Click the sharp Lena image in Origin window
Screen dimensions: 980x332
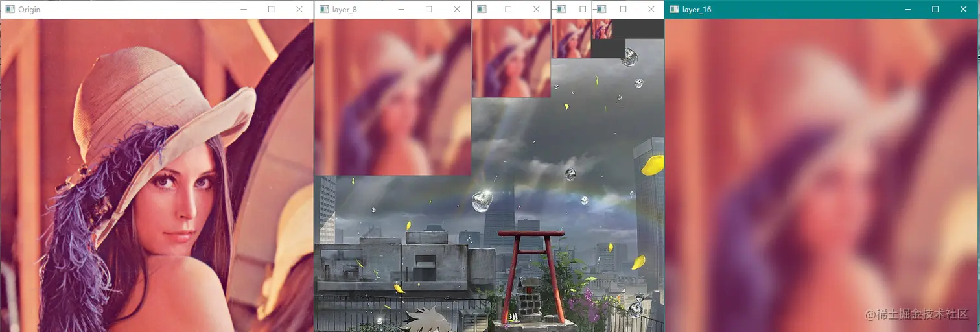(157, 175)
